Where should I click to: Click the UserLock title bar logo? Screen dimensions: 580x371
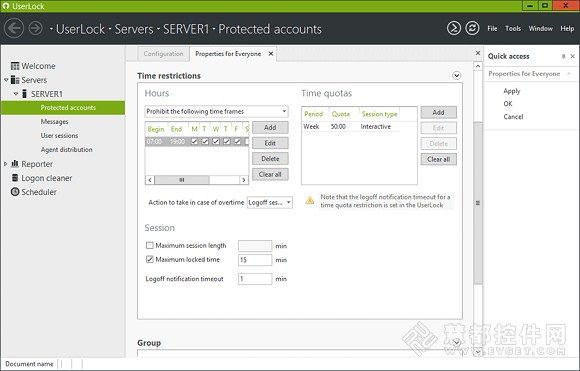(x=6, y=6)
